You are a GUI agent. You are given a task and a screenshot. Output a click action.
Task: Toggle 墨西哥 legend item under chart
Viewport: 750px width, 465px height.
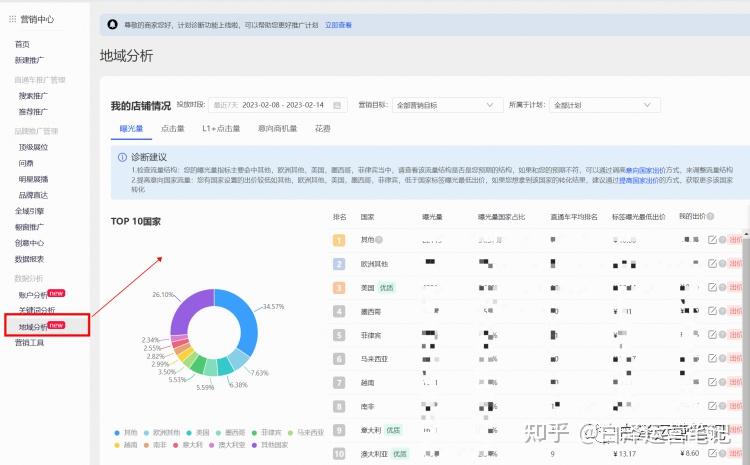pyautogui.click(x=231, y=432)
